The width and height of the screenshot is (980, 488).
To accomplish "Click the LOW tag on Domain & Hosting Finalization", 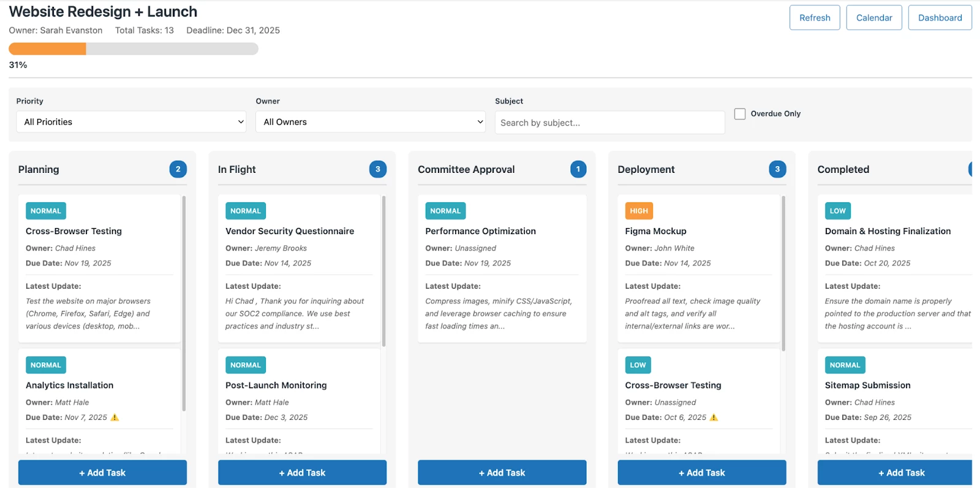I will point(837,211).
